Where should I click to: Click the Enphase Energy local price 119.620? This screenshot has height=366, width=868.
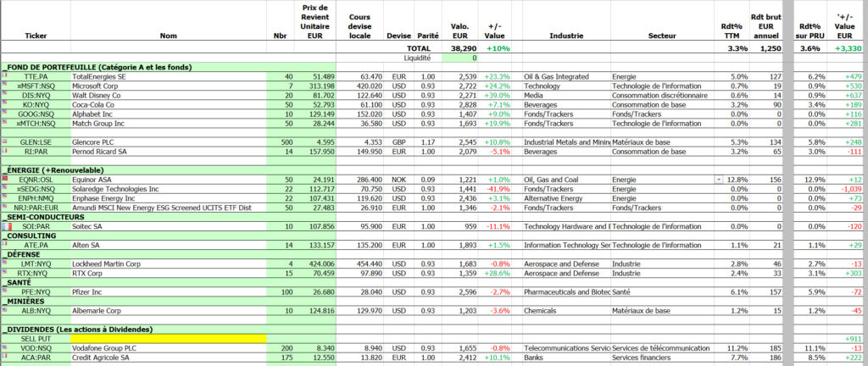point(360,198)
